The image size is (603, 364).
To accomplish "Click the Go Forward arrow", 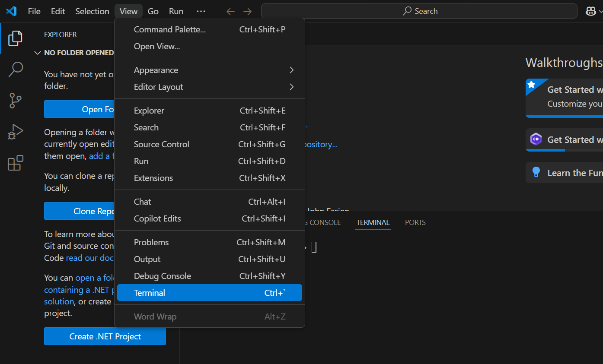I will point(247,12).
